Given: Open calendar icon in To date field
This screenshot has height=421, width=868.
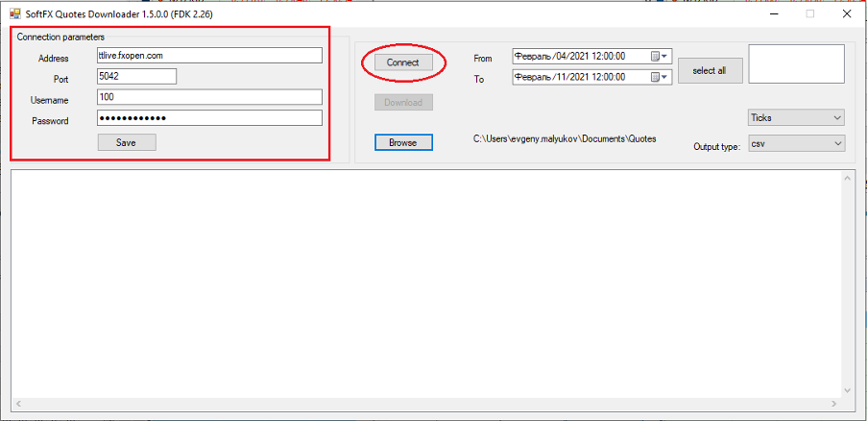Looking at the screenshot, I should click(655, 77).
